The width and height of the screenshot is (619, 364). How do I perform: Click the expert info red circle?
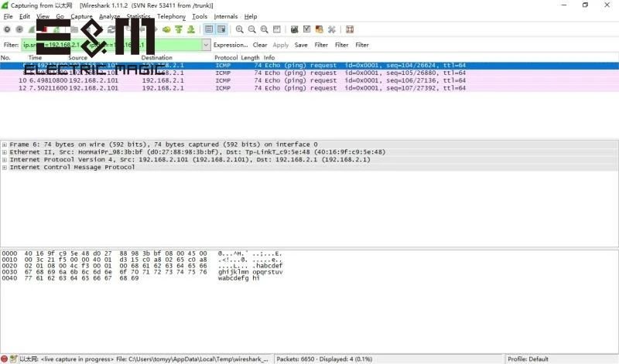coord(5,359)
